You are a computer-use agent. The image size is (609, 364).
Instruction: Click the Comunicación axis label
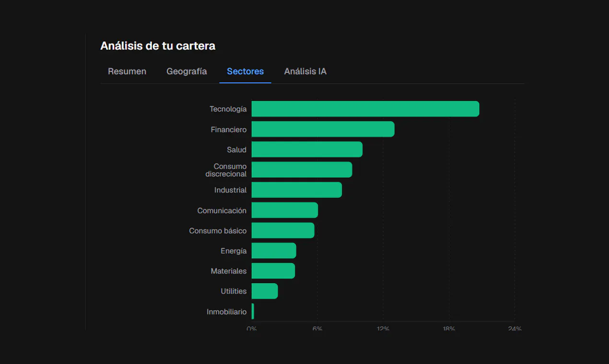click(222, 211)
